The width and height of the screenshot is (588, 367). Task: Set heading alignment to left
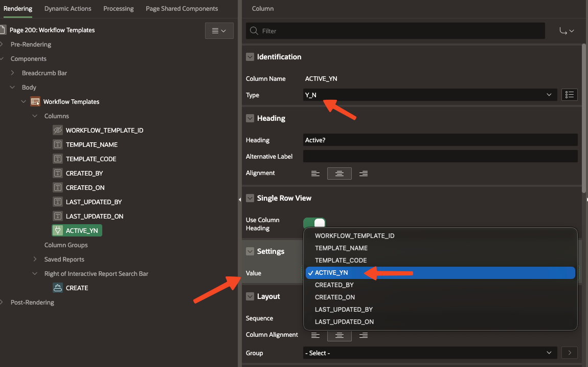(x=315, y=174)
